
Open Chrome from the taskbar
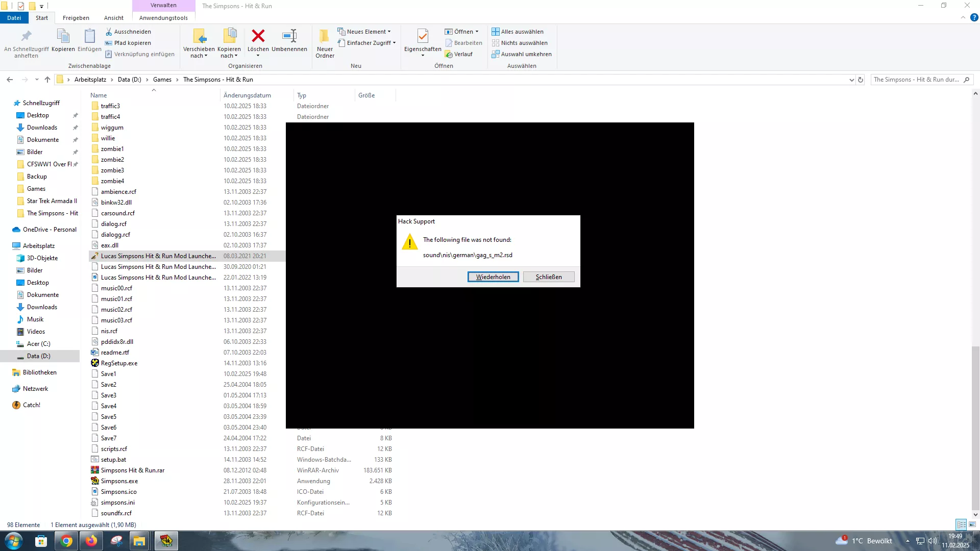point(66,541)
